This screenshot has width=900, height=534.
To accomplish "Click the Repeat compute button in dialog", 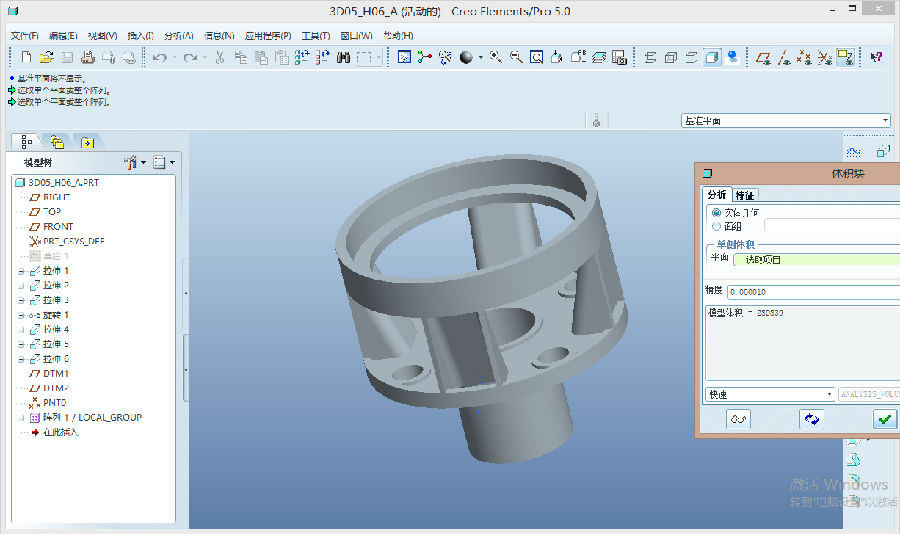I will tap(812, 419).
